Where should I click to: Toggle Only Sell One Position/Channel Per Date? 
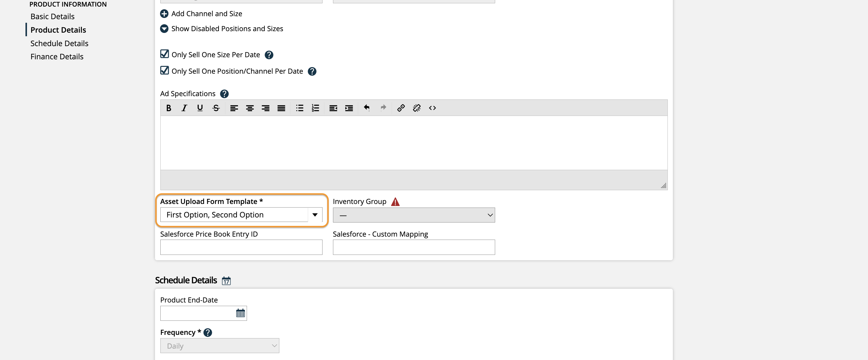(x=165, y=70)
